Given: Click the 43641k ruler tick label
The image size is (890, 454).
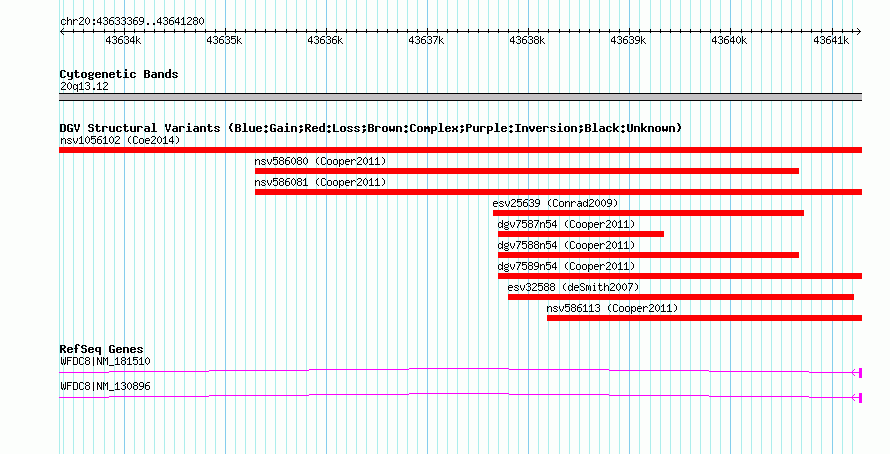Looking at the screenshot, I should pyautogui.click(x=831, y=41).
